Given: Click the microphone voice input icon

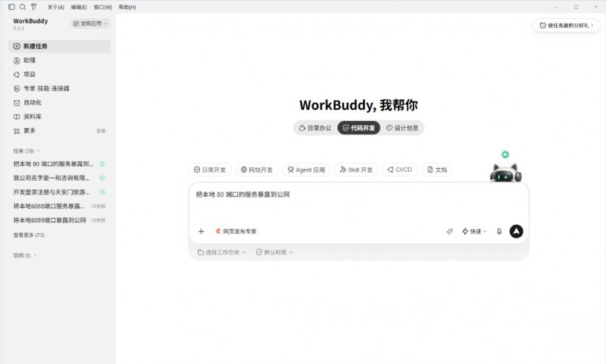Looking at the screenshot, I should pyautogui.click(x=499, y=232).
